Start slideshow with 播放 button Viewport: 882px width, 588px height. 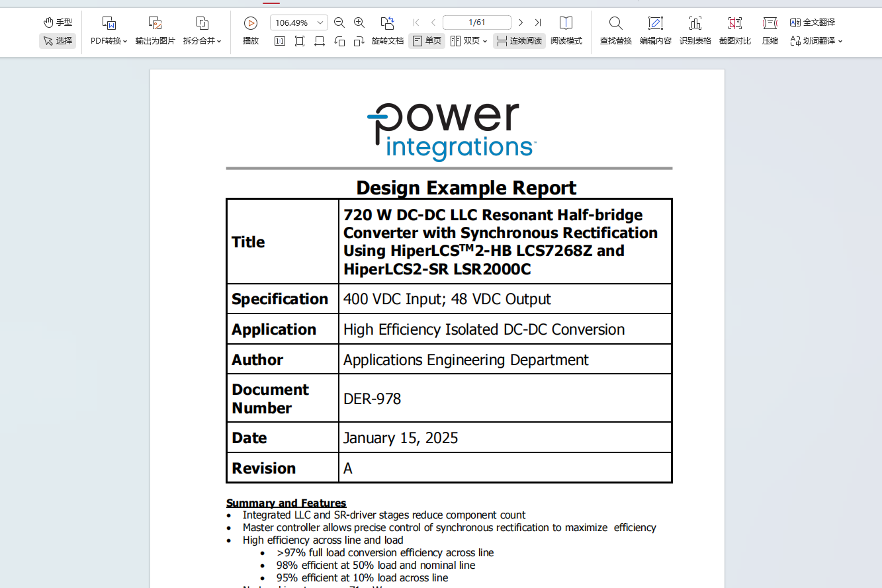(251, 32)
